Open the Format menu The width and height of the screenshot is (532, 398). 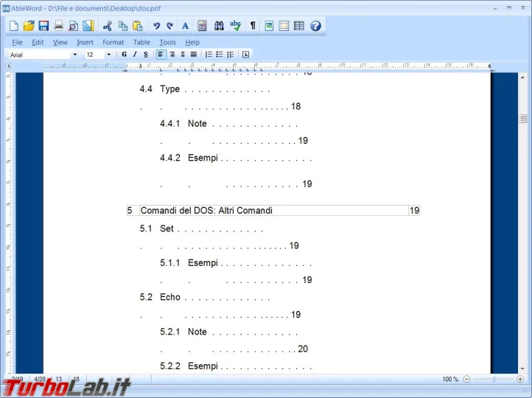click(x=113, y=43)
